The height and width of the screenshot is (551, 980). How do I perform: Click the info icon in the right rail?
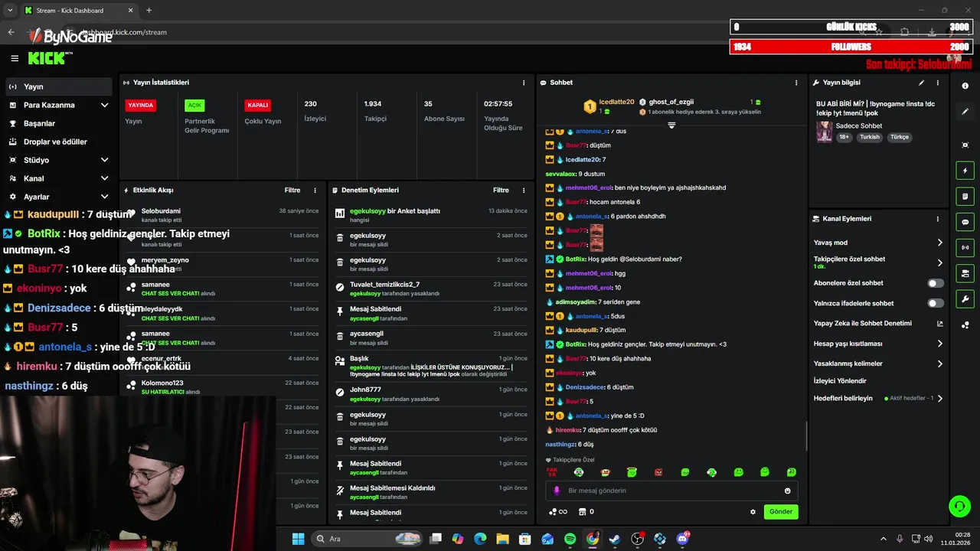pos(965,86)
